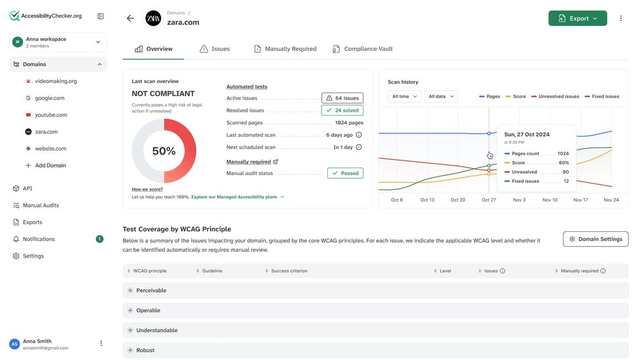Click the 64 issues badge
Image resolution: width=644 pixels, height=360 pixels.
(342, 98)
